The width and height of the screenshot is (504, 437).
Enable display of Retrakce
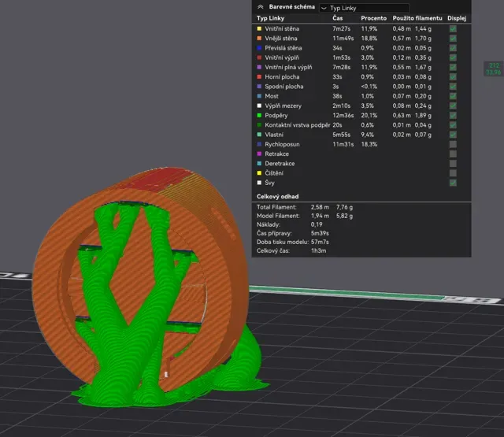coord(453,154)
